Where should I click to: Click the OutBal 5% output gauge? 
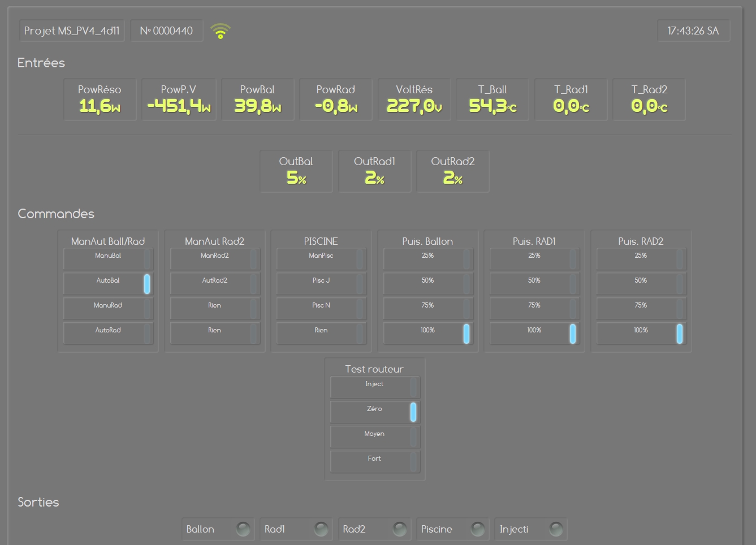click(x=296, y=171)
